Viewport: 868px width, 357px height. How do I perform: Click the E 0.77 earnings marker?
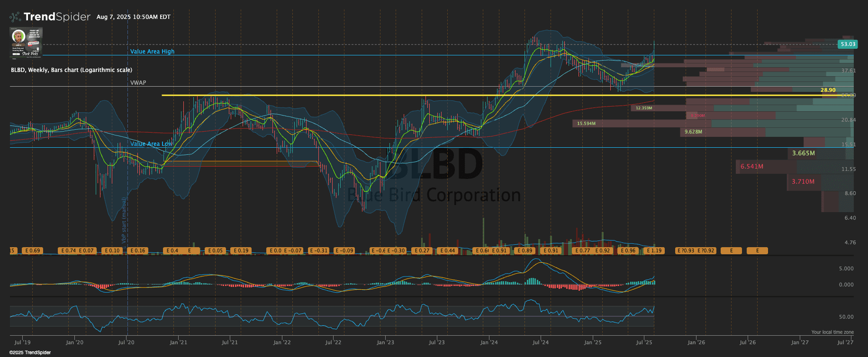pyautogui.click(x=582, y=250)
